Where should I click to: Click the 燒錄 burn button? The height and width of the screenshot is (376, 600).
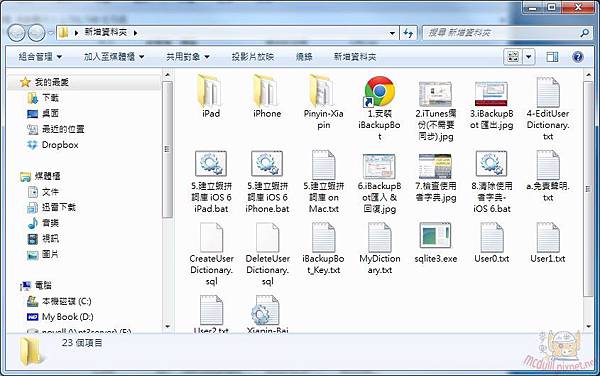click(x=304, y=57)
